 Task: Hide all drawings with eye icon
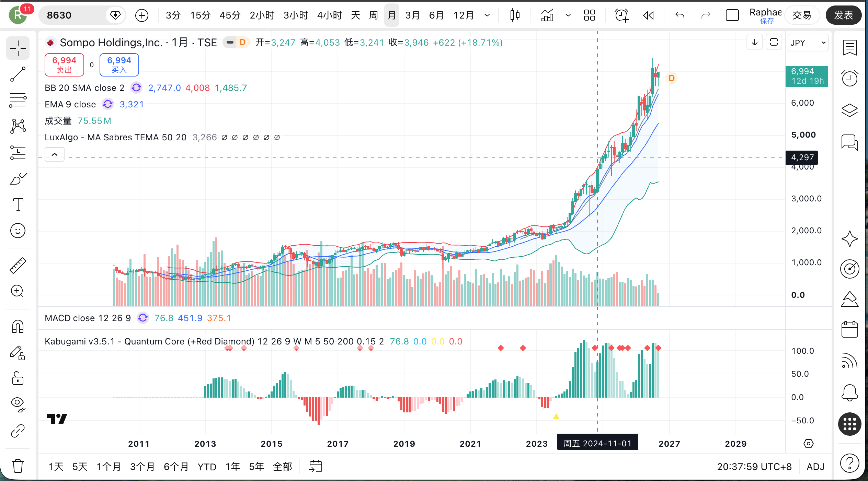18,404
